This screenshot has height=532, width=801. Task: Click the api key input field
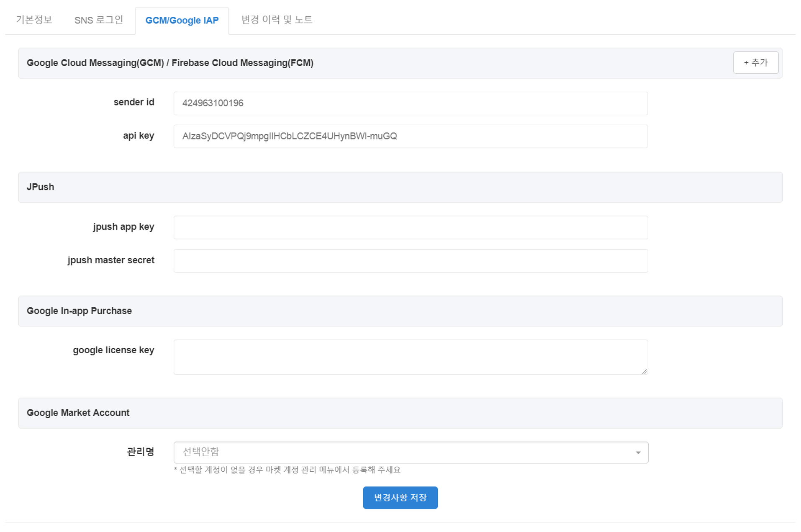pos(411,136)
